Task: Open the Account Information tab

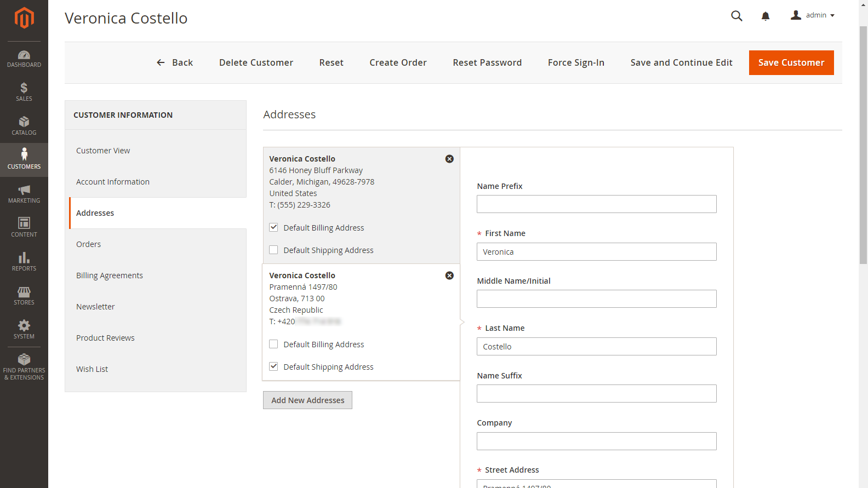Action: (158, 182)
